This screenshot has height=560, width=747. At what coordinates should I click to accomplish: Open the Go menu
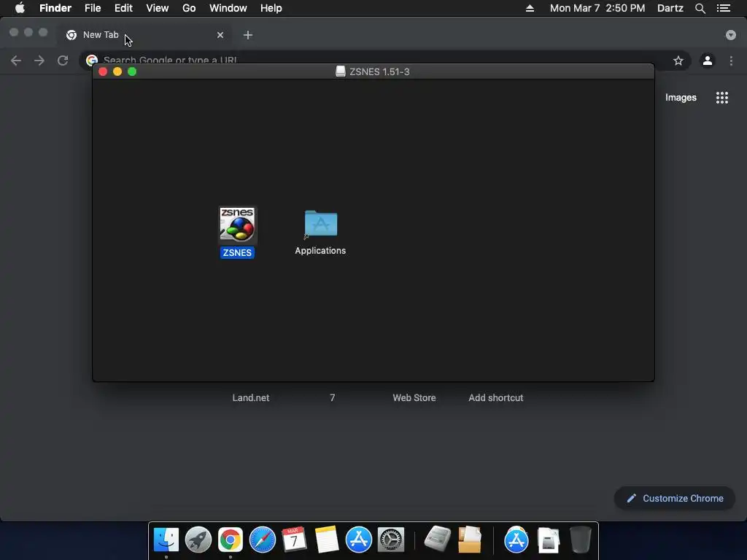coord(189,8)
